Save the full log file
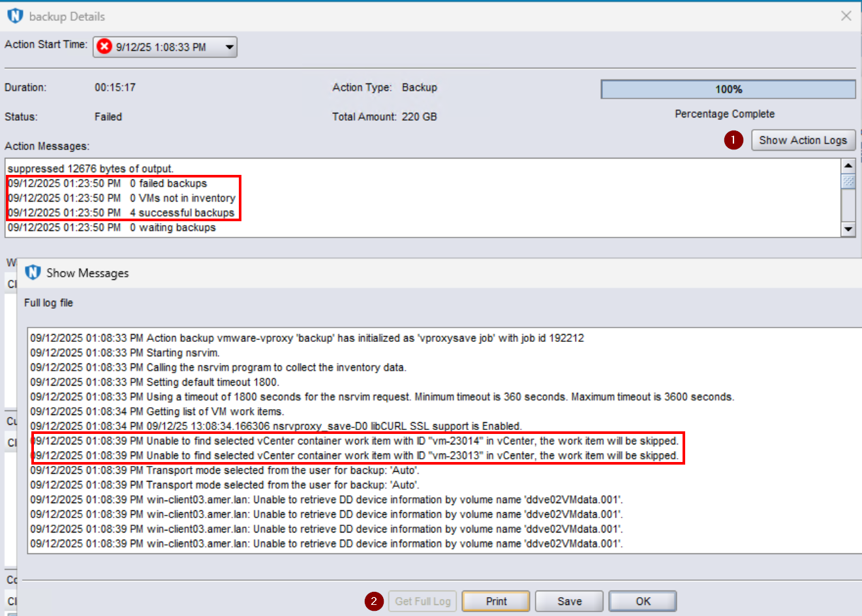This screenshot has width=862, height=616. (568, 601)
